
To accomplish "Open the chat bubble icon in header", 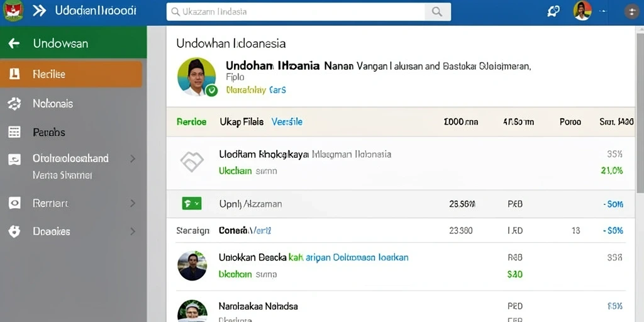I will click(x=553, y=11).
